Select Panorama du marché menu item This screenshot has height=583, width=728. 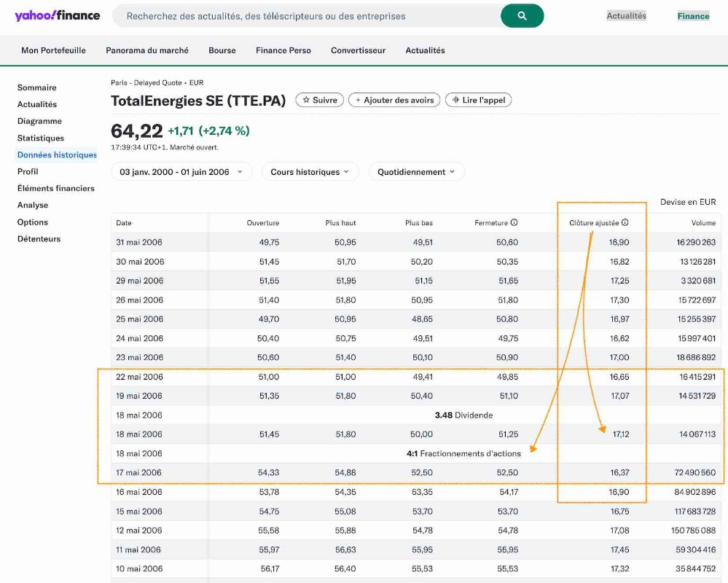pyautogui.click(x=147, y=50)
